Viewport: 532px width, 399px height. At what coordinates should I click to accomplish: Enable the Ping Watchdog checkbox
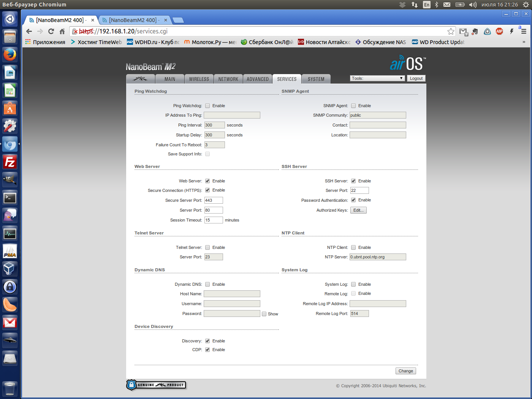coord(207,106)
